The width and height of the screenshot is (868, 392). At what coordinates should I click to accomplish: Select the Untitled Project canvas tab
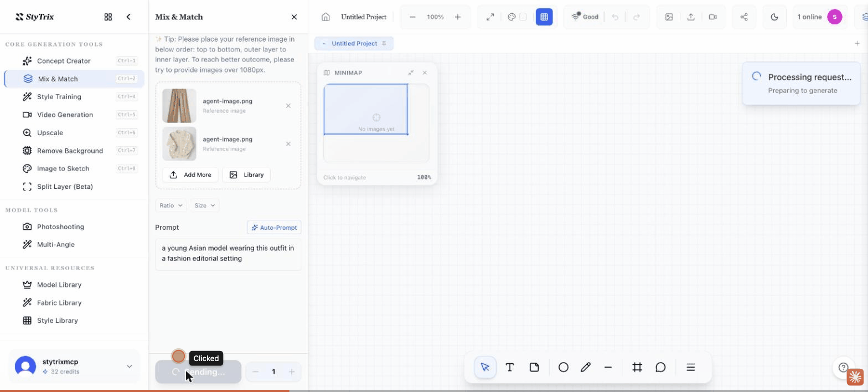click(354, 43)
